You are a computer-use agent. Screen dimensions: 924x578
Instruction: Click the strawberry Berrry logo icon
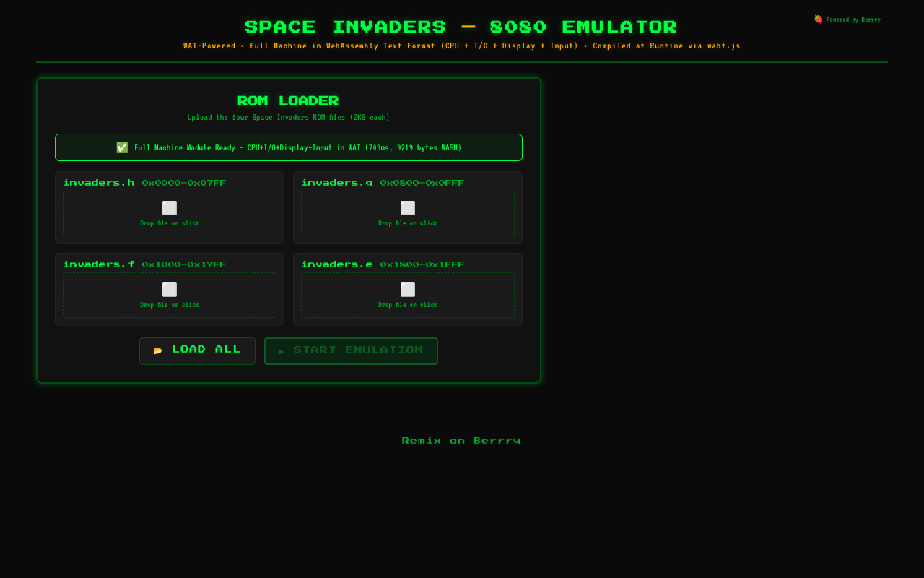pos(818,19)
